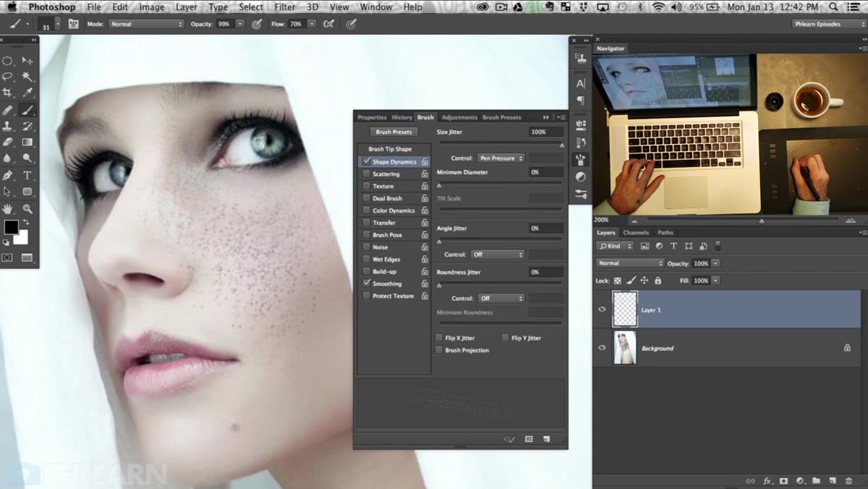Select the Magic Wand tool

(27, 77)
